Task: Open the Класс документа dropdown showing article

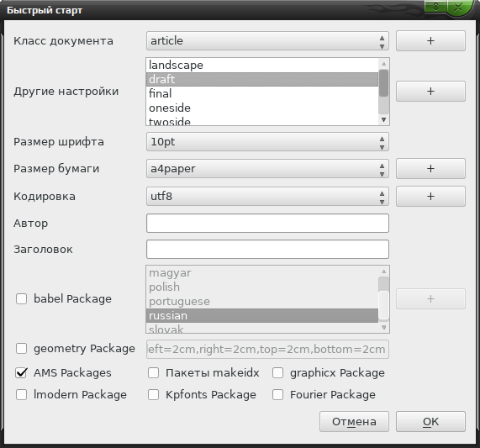Action: point(267,40)
